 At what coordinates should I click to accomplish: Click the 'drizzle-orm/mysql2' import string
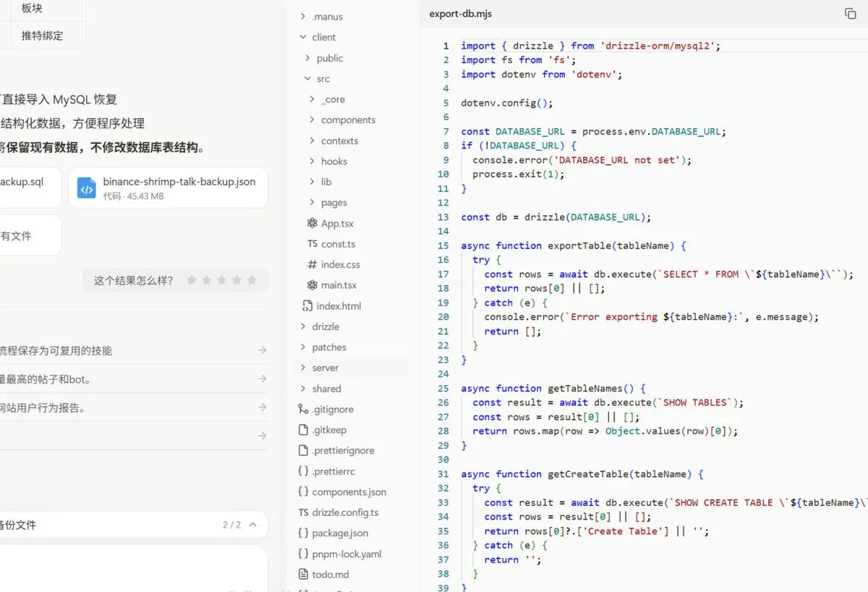tap(658, 46)
